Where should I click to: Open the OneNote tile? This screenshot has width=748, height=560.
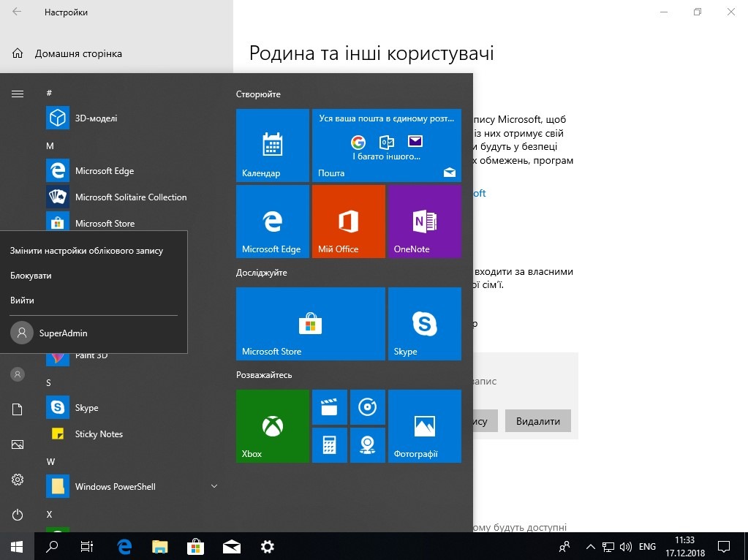pos(425,222)
